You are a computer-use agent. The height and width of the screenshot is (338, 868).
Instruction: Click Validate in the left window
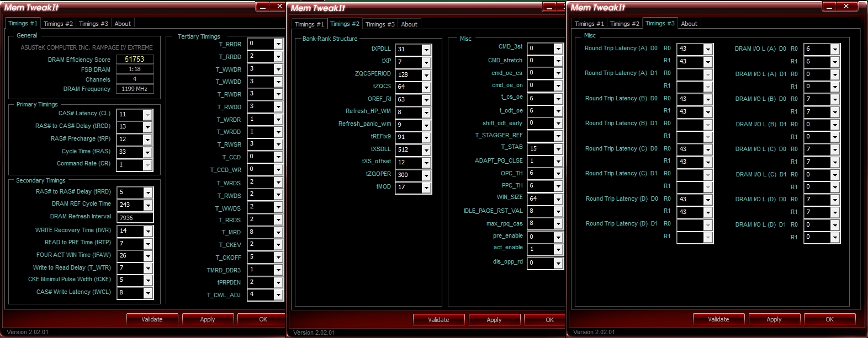pos(152,319)
